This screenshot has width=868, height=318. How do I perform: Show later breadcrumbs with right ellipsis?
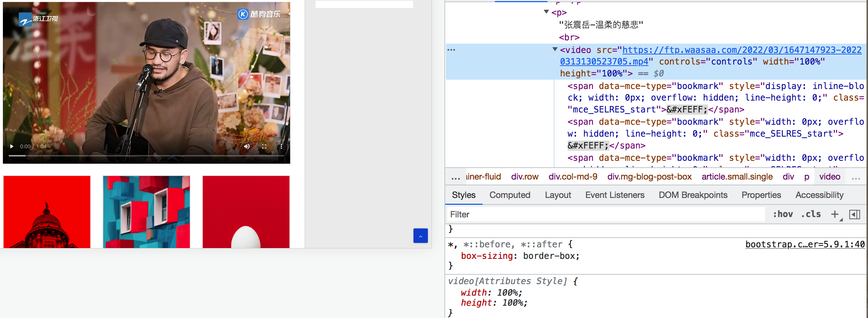coord(856,177)
